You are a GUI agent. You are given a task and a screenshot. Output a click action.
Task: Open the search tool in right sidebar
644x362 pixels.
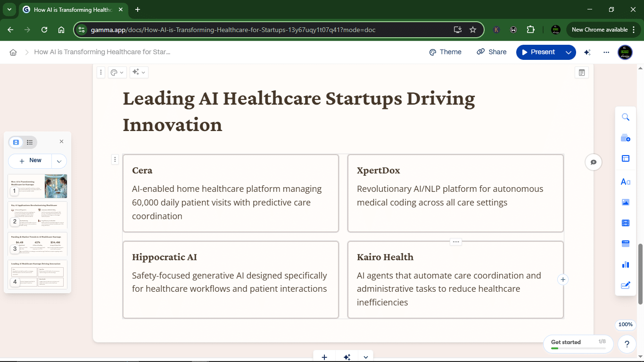click(626, 117)
